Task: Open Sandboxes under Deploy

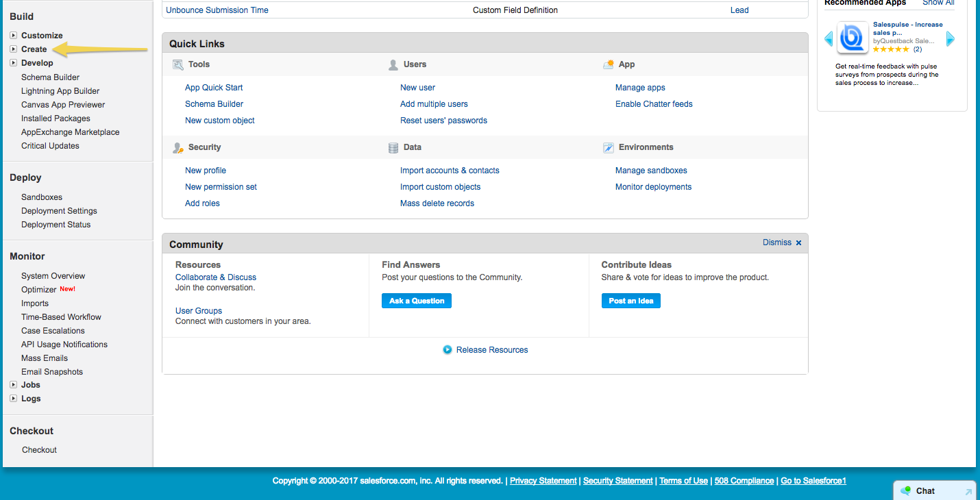Action: point(42,197)
